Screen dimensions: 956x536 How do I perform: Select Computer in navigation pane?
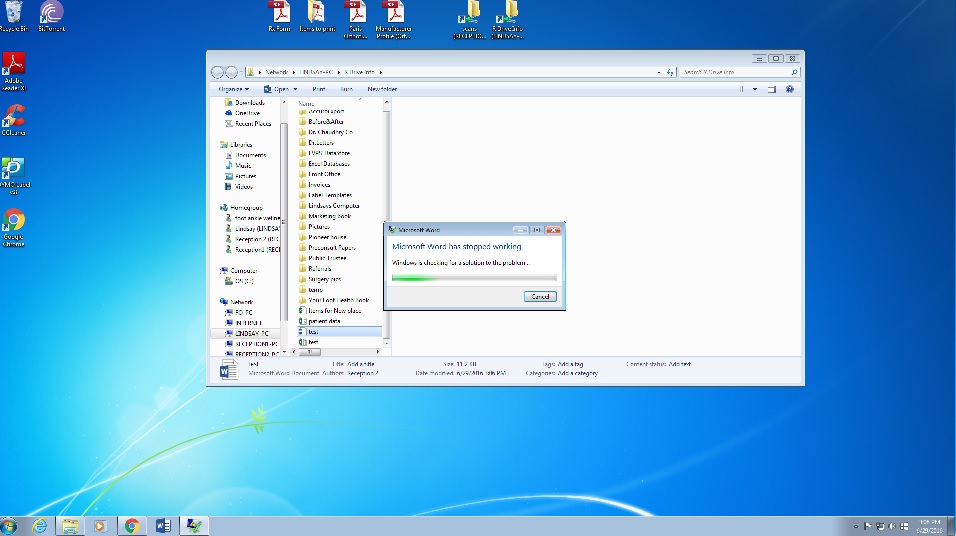pyautogui.click(x=238, y=270)
